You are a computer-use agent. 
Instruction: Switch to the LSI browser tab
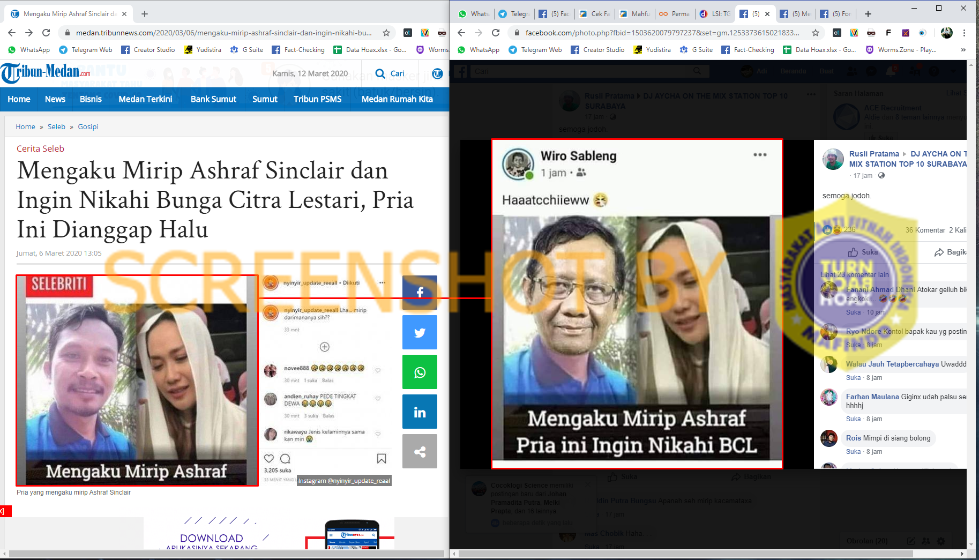[716, 14]
